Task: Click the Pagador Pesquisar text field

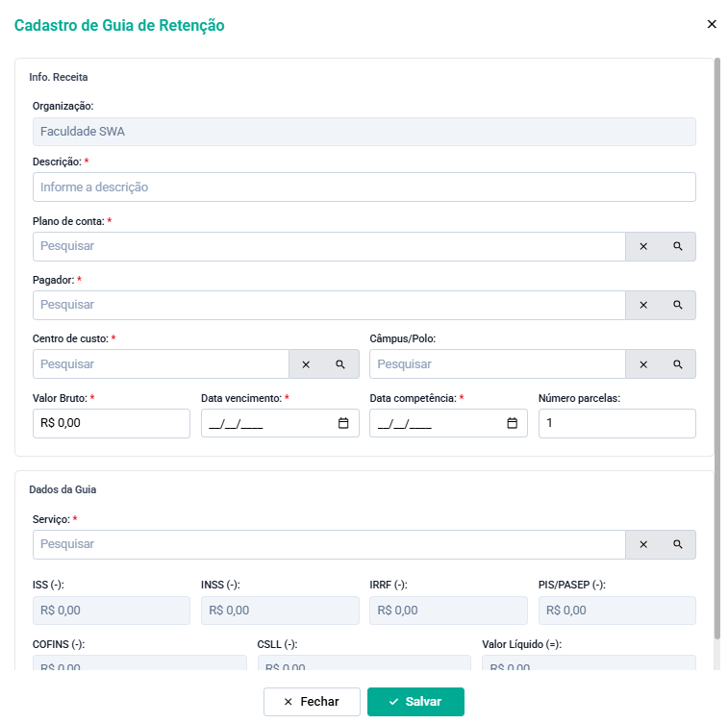Action: [329, 305]
